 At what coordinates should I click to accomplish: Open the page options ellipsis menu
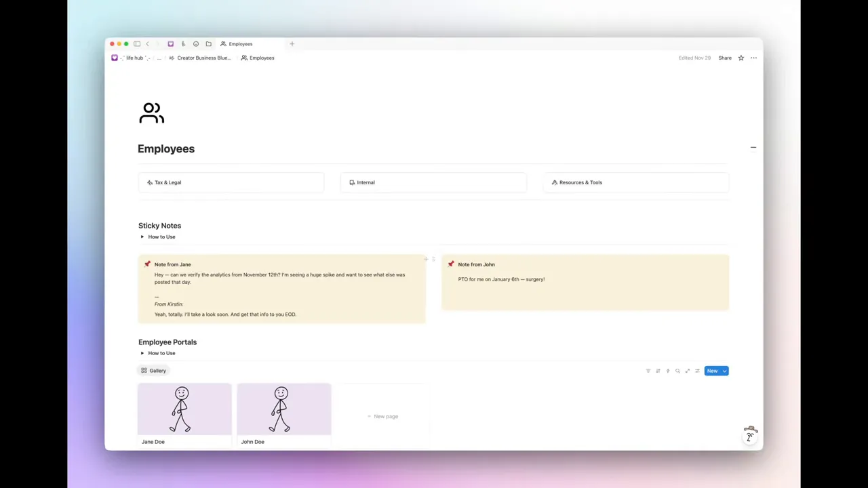point(753,58)
